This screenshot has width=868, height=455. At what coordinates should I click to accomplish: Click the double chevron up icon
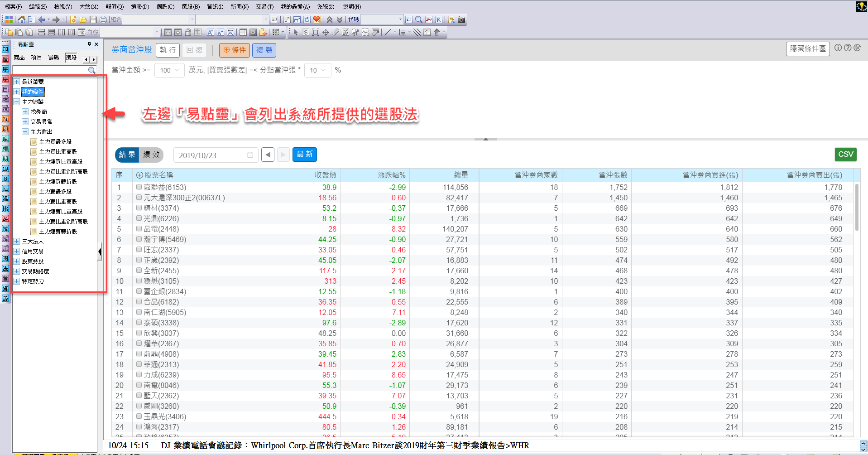click(330, 19)
